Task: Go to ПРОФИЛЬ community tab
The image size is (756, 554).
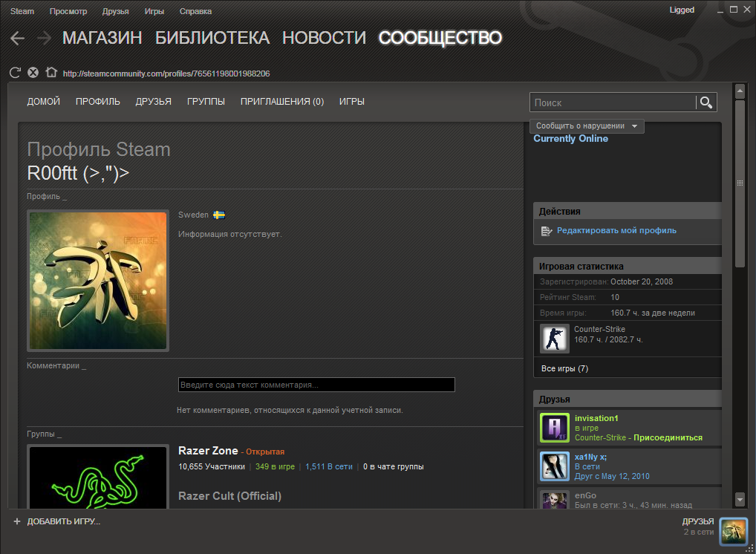Action: (x=98, y=101)
